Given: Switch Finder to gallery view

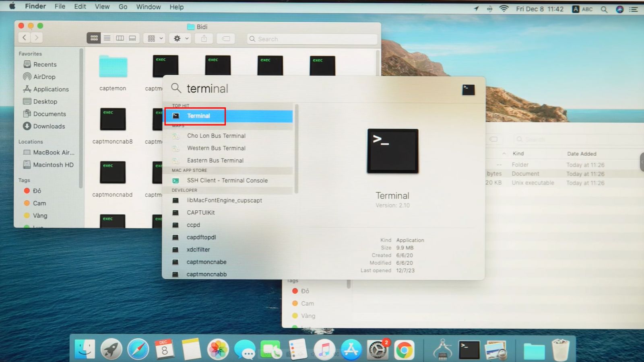Looking at the screenshot, I should [x=132, y=38].
